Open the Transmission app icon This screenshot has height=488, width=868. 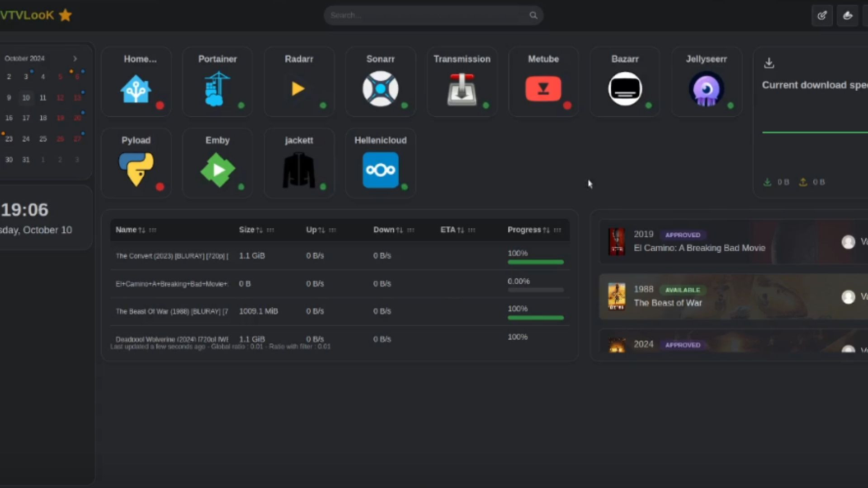click(462, 89)
